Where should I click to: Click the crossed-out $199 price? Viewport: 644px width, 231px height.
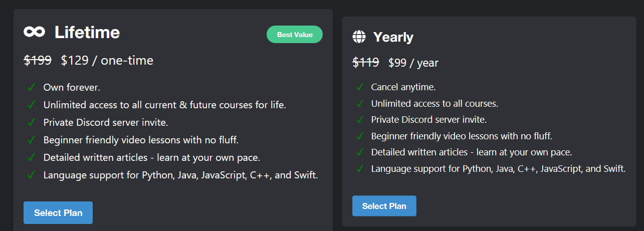click(x=38, y=60)
